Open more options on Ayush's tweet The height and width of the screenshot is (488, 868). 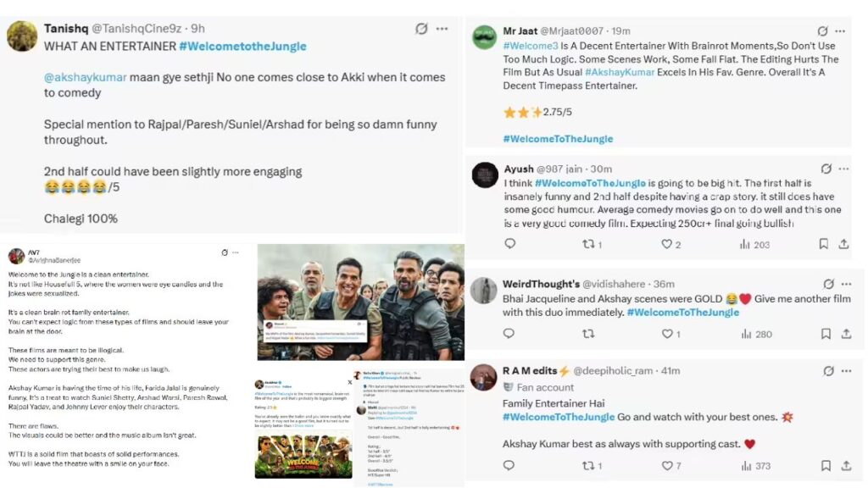click(x=843, y=169)
